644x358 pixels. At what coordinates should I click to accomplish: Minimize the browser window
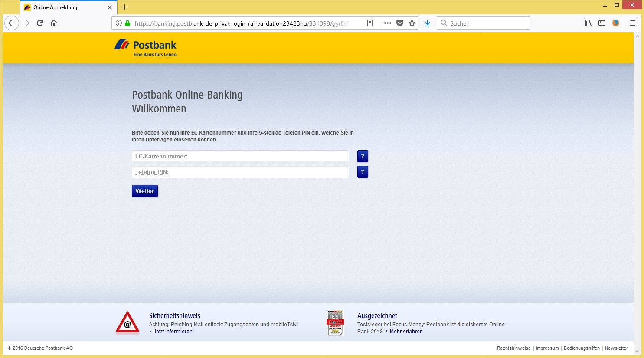tap(605, 5)
